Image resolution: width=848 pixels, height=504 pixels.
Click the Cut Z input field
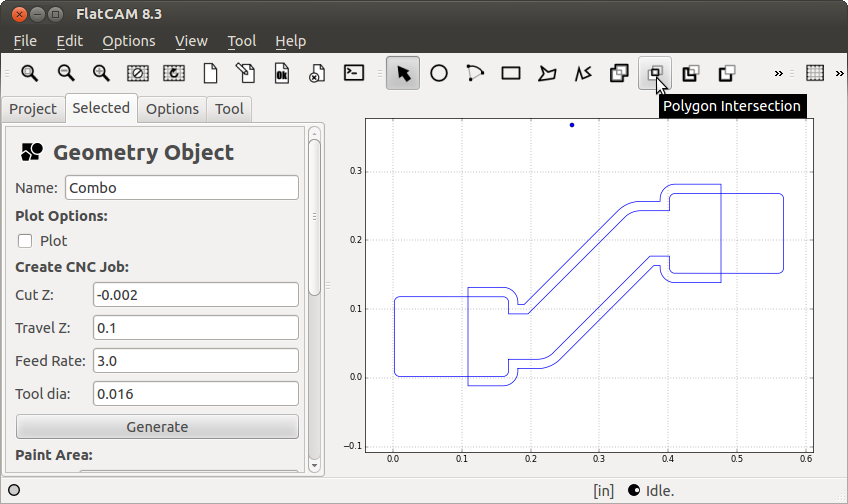pyautogui.click(x=195, y=294)
